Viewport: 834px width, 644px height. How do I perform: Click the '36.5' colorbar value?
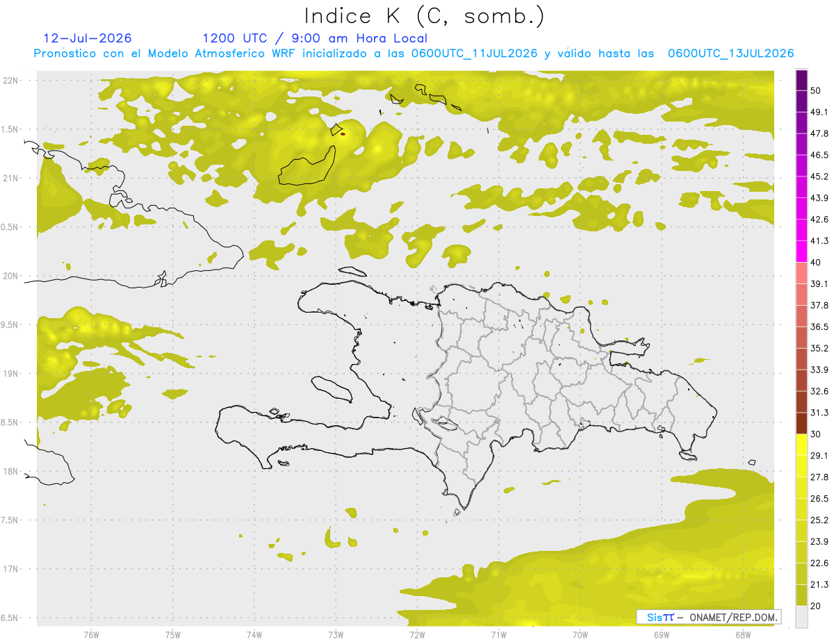coord(819,327)
